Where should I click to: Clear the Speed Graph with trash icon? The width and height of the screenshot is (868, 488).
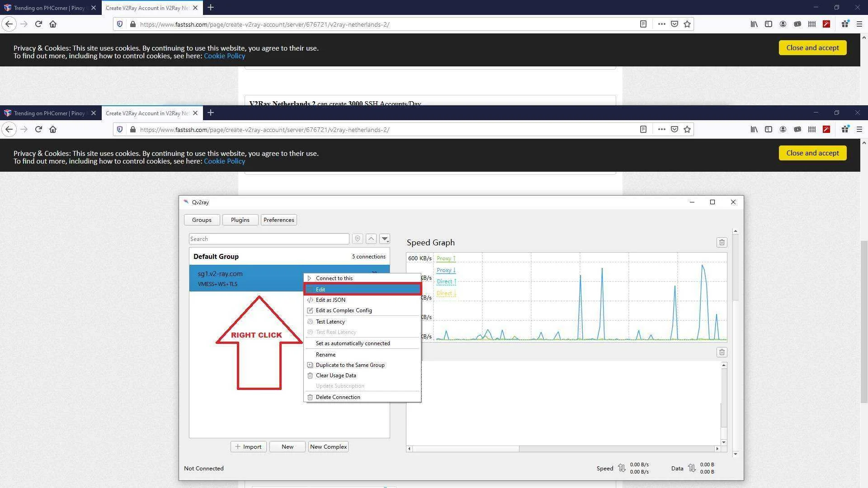pos(722,243)
